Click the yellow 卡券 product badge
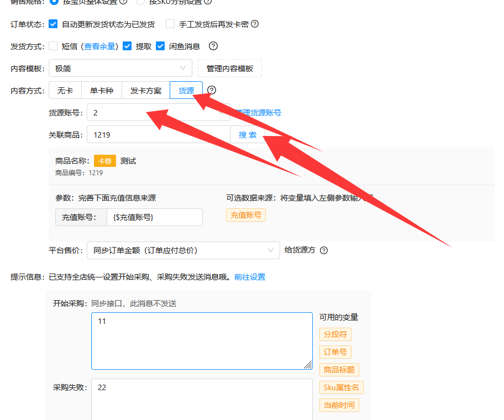The height and width of the screenshot is (420, 504). (x=105, y=160)
